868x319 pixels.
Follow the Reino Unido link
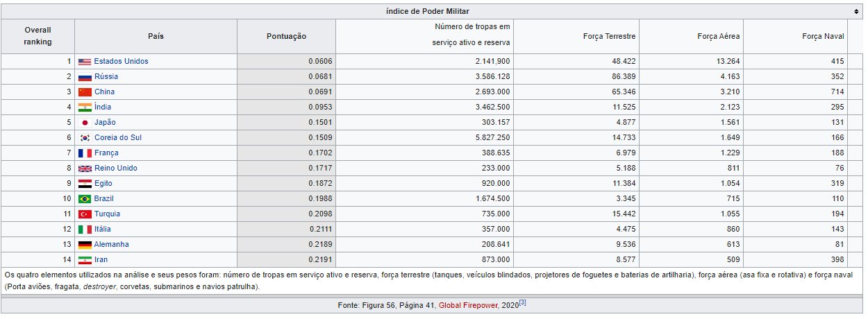(116, 168)
